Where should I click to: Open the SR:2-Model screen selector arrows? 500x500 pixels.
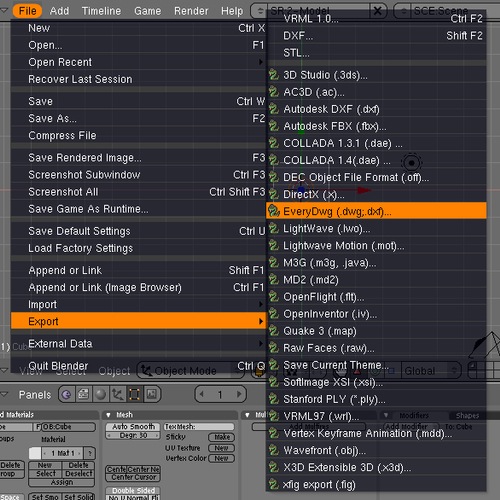(260, 11)
